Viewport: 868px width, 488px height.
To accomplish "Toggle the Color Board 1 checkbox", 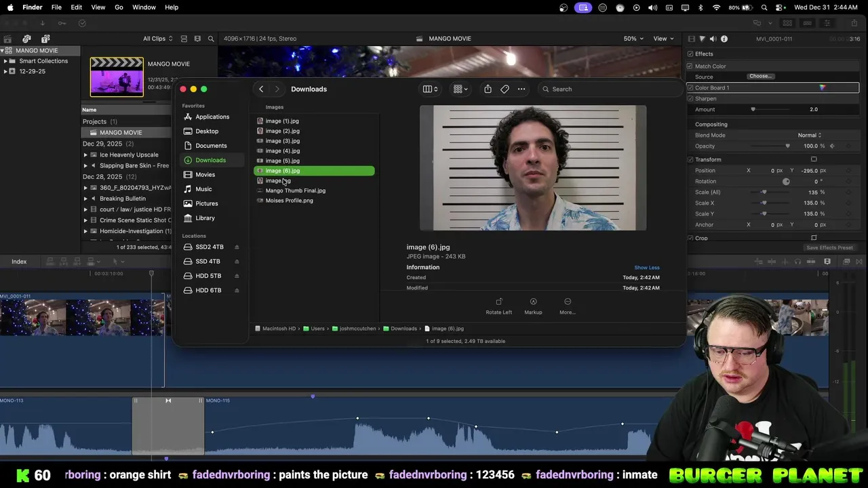I will [x=690, y=87].
